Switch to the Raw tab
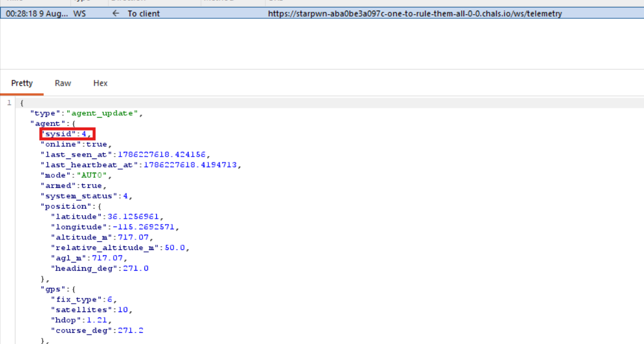Viewport: 644px width, 344px height. pyautogui.click(x=63, y=83)
